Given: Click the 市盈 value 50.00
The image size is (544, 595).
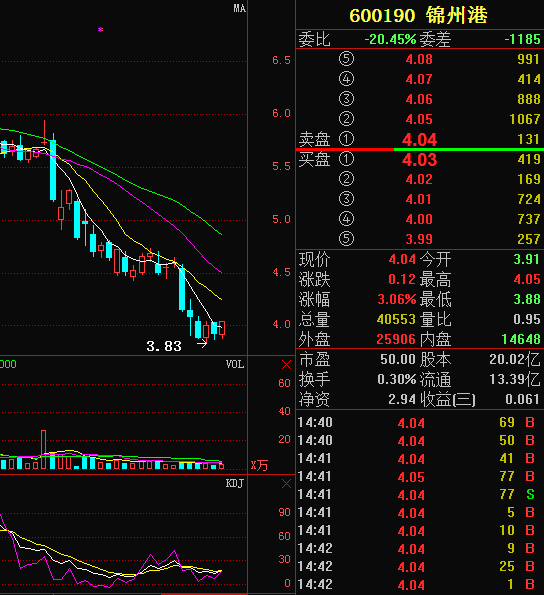Looking at the screenshot, I should coord(398,359).
